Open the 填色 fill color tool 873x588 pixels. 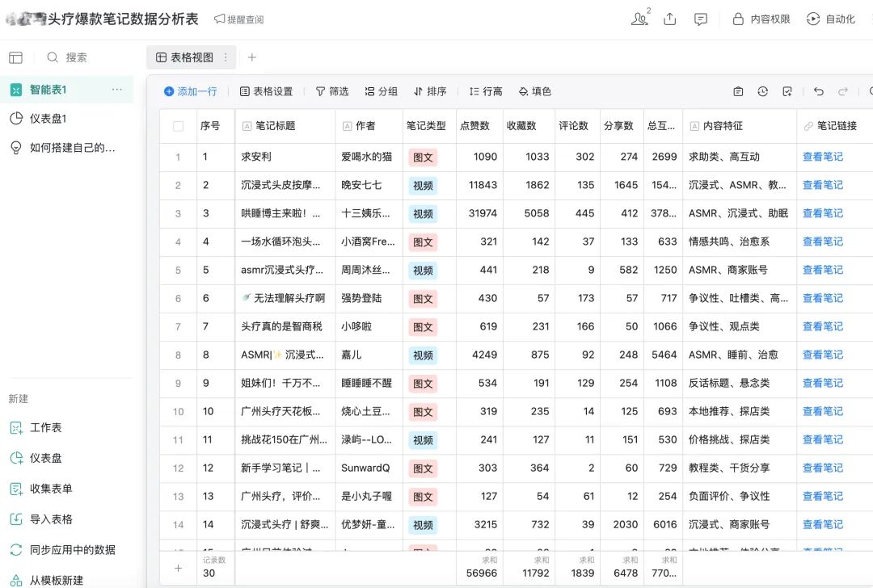tap(534, 91)
